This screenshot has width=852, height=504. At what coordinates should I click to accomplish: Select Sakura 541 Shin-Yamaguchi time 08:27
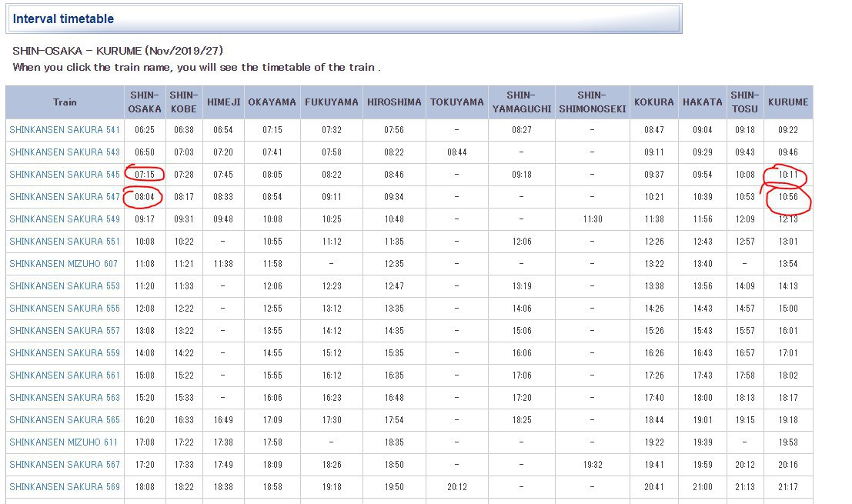(x=522, y=130)
